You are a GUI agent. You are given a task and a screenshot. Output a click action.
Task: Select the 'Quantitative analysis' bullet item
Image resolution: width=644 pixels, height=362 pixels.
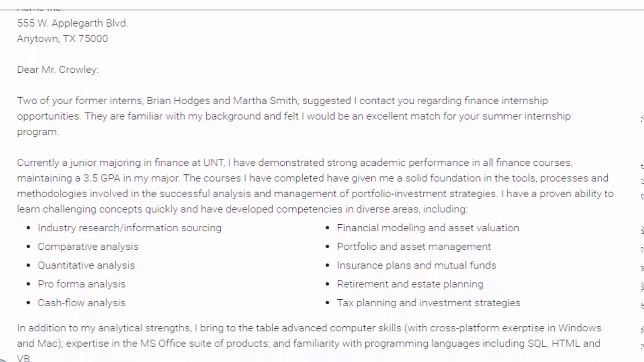coord(86,265)
